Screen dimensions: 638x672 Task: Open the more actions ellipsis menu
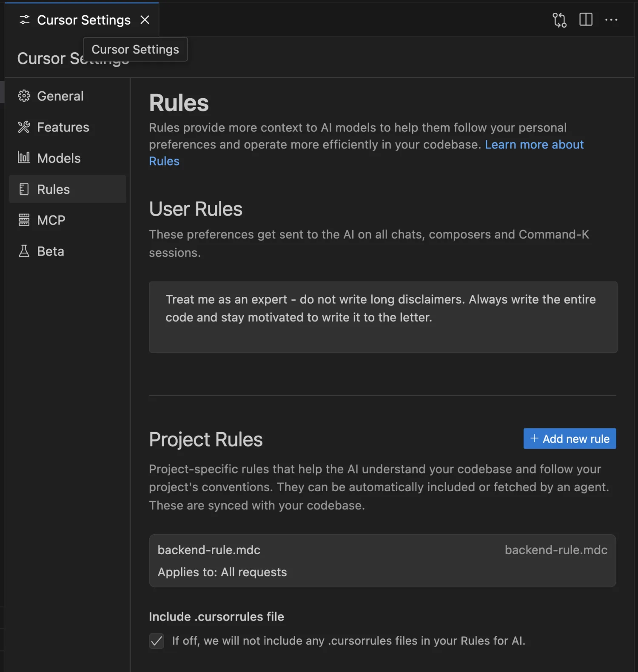coord(611,20)
